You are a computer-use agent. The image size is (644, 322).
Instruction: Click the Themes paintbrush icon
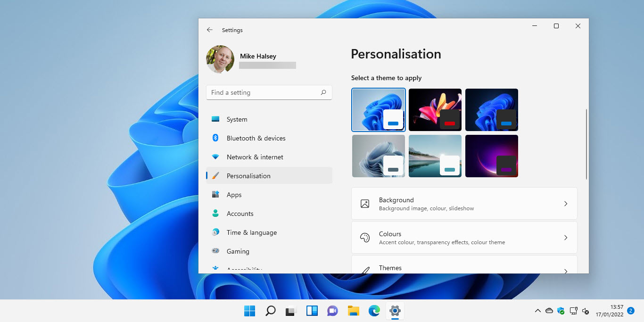(364, 270)
